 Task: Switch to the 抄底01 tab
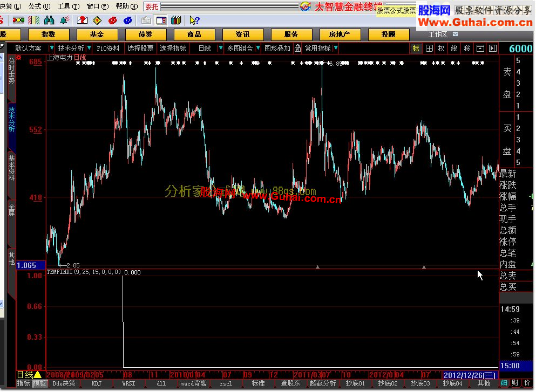[x=356, y=383]
